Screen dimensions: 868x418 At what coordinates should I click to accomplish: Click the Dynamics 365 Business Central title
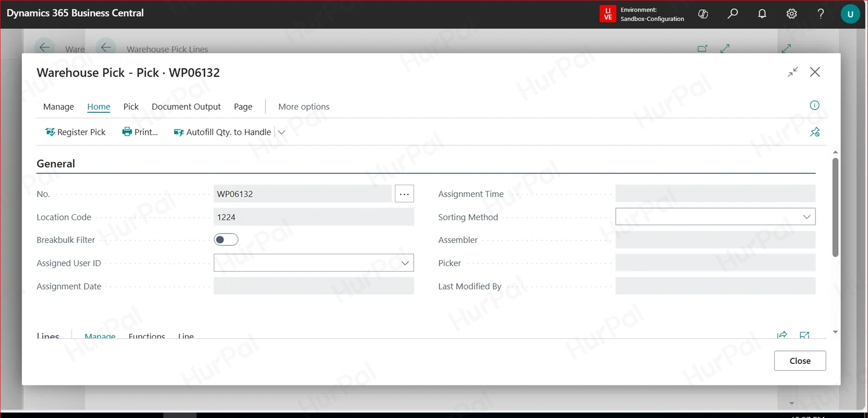(75, 13)
